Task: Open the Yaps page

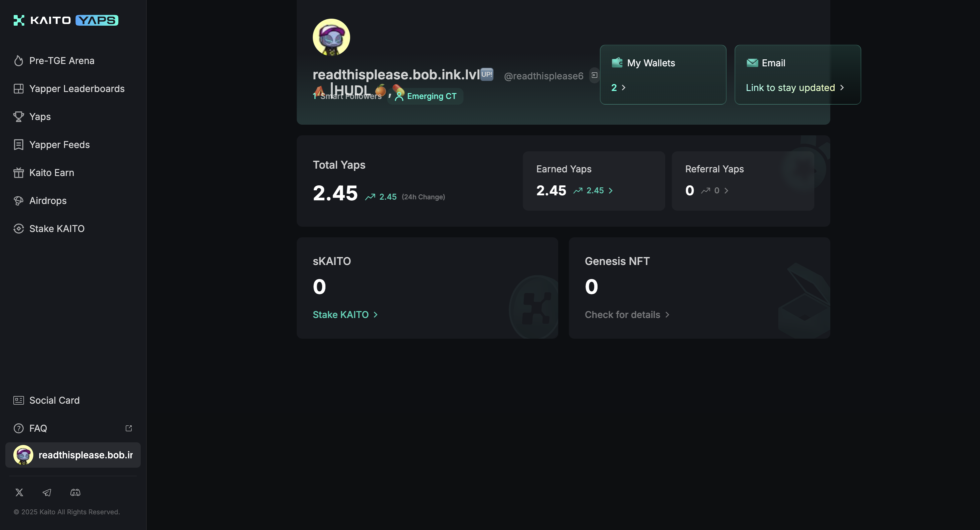Action: (x=73, y=116)
